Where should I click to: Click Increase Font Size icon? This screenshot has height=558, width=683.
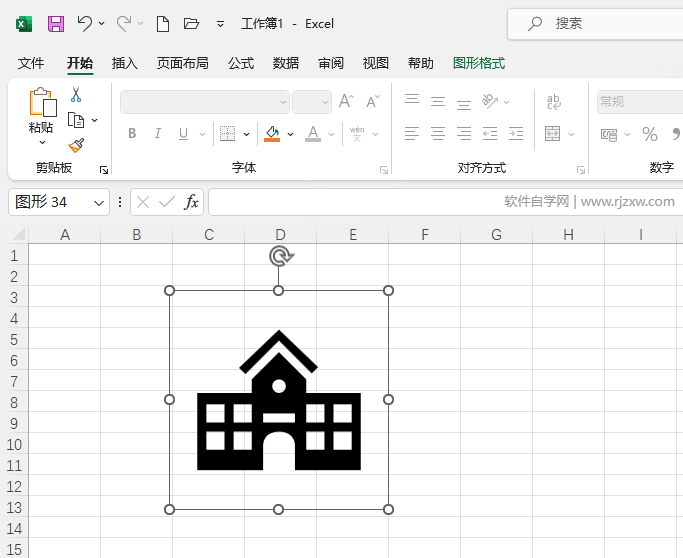coord(347,101)
